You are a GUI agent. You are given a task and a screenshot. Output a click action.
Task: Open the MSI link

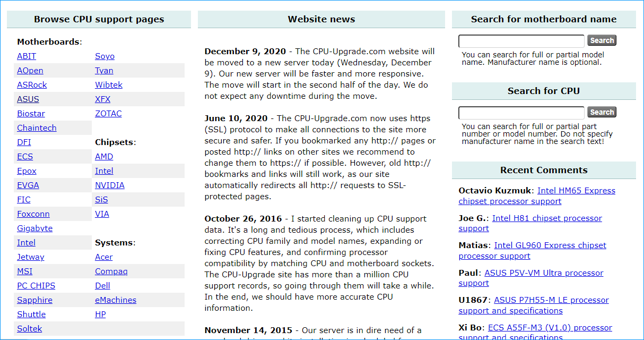[x=24, y=271]
